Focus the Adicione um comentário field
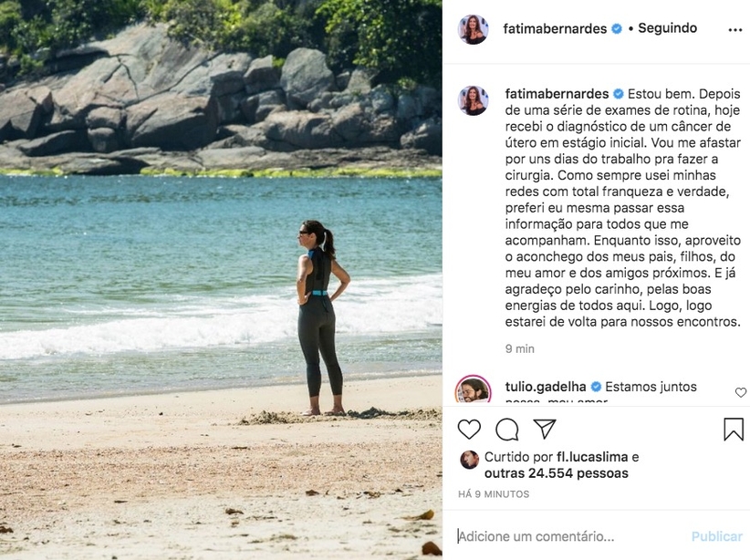 pos(566,536)
